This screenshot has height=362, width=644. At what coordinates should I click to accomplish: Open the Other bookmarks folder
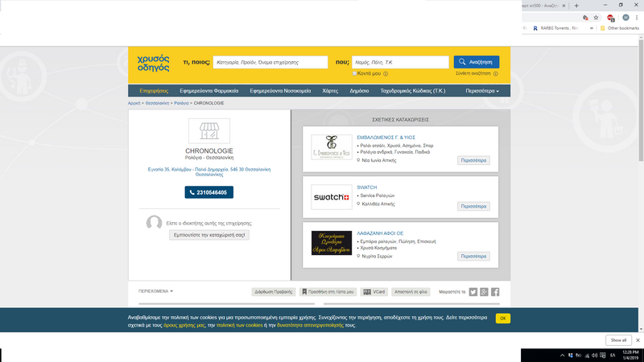click(620, 28)
